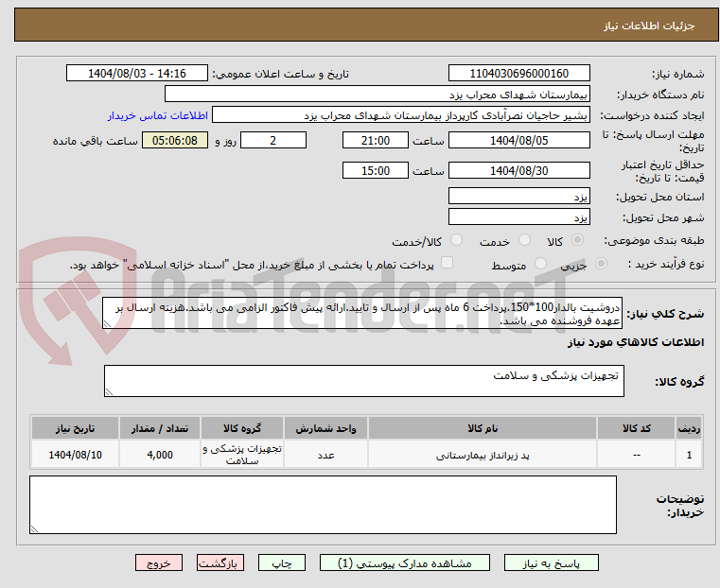Click the تاریخ نیاز column header
The image size is (720, 588).
(x=75, y=428)
